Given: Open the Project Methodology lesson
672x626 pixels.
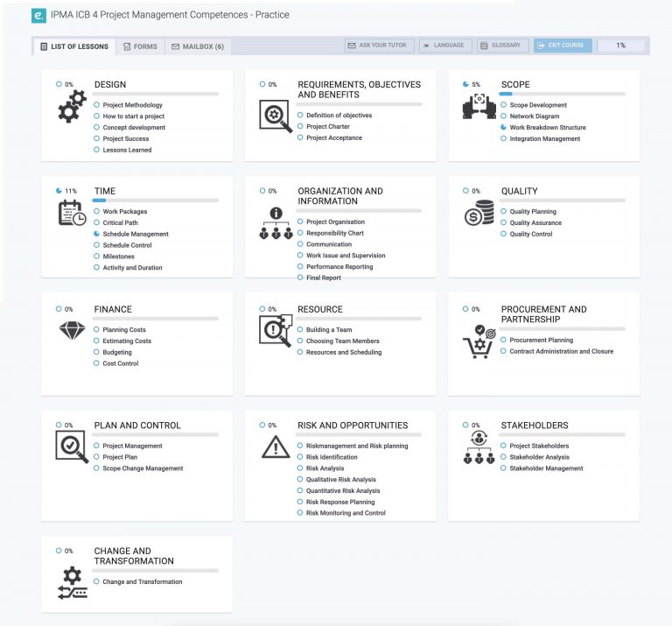Looking at the screenshot, I should point(132,105).
